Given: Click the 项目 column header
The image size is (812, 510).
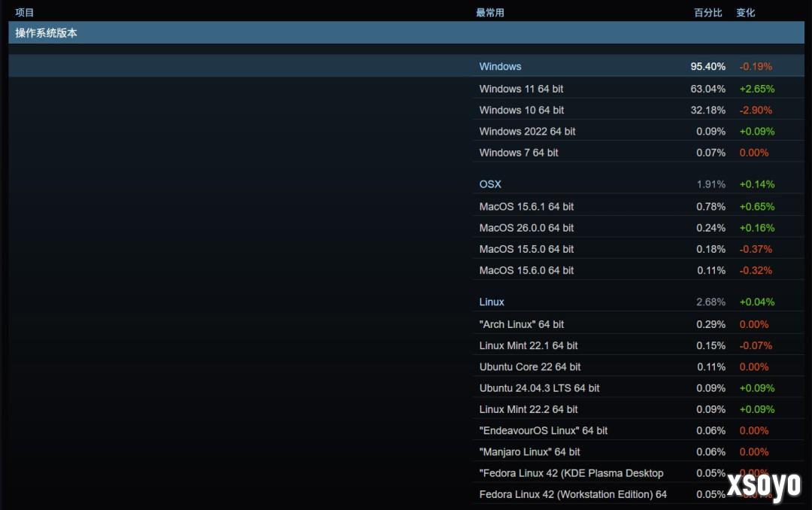Looking at the screenshot, I should 24,12.
